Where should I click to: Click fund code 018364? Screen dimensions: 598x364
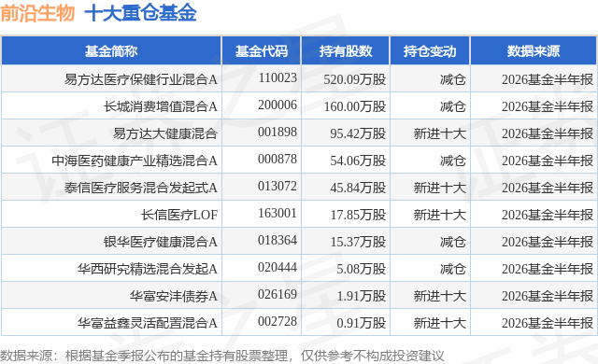(x=278, y=240)
